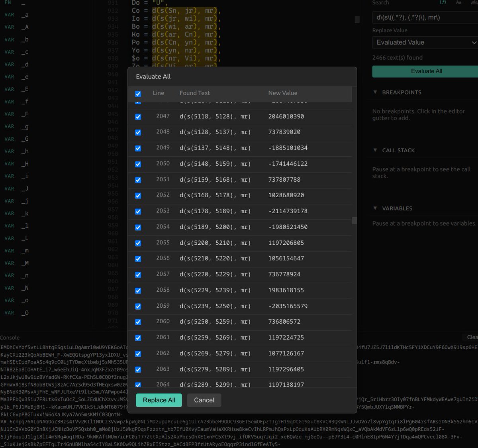Uncheck the checkbox for line 2063
This screenshot has height=448, width=478.
coord(138,369)
